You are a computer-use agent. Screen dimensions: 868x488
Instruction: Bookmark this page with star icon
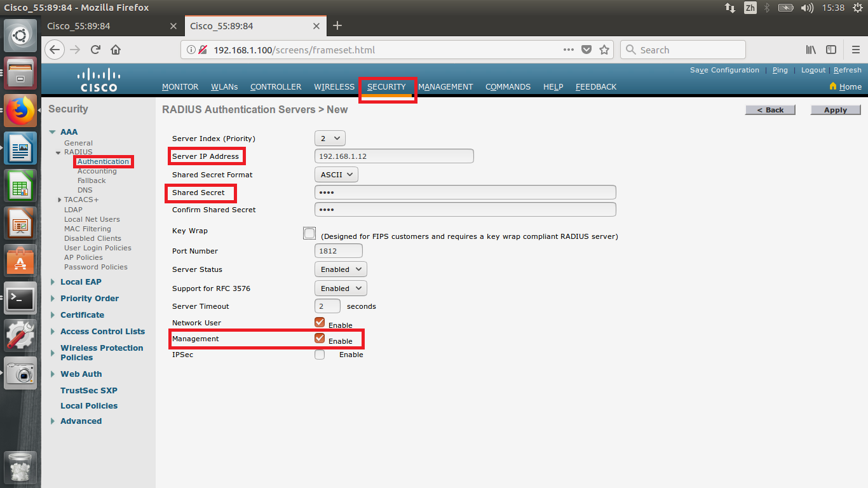click(x=604, y=50)
